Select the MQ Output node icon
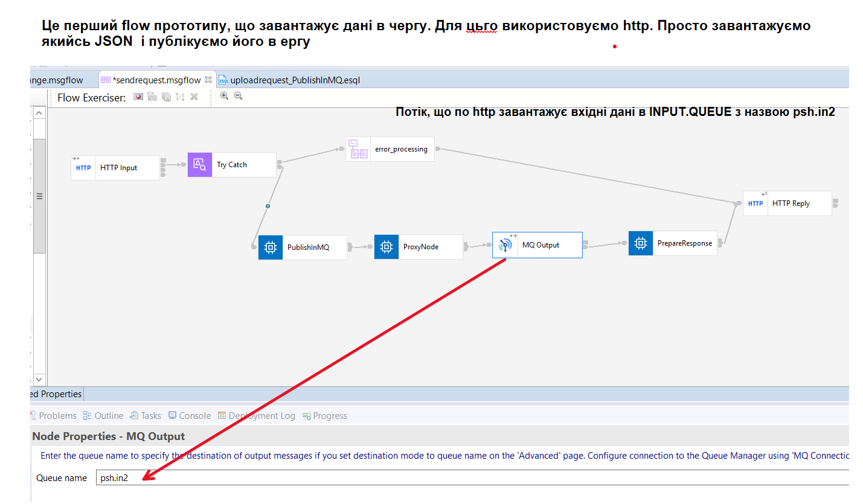 [505, 245]
